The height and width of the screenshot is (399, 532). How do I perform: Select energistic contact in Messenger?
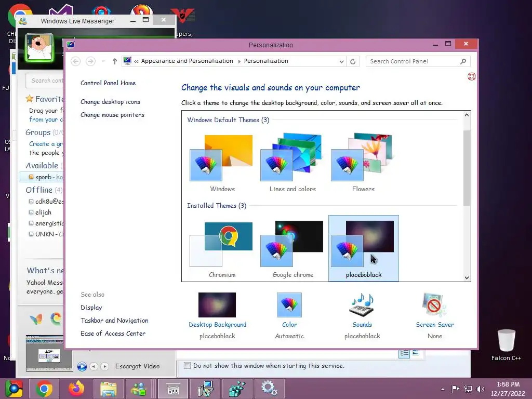point(46,223)
